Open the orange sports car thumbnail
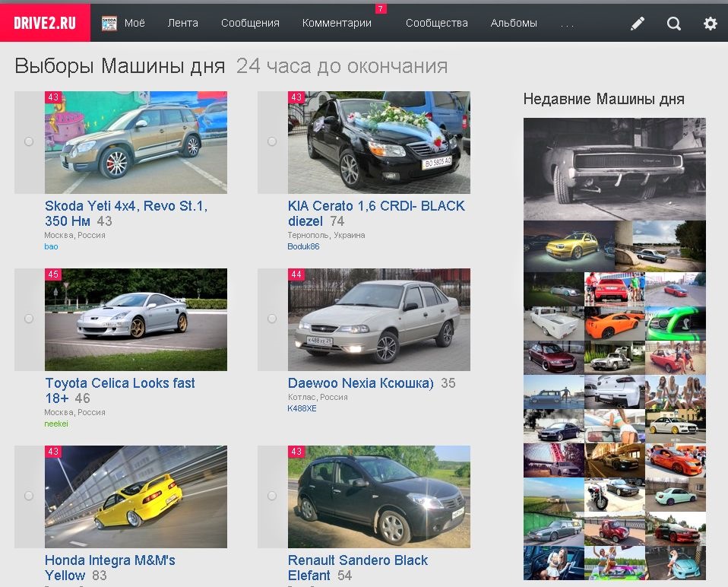The width and height of the screenshot is (728, 587). click(615, 323)
